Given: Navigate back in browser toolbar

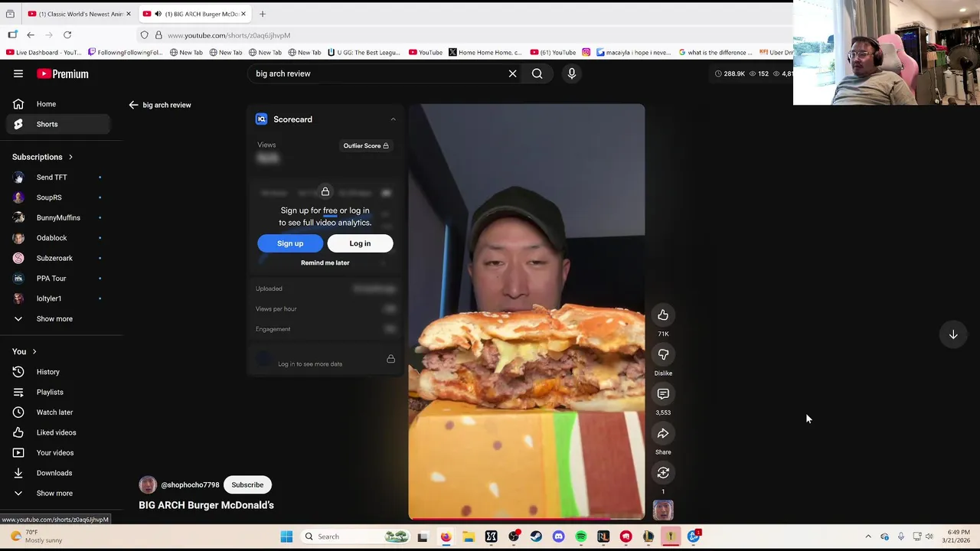Looking at the screenshot, I should click(31, 35).
